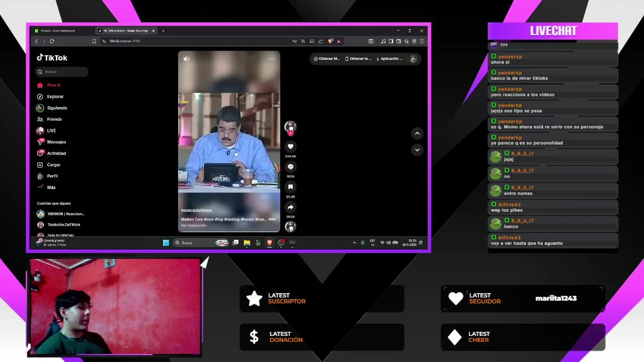Open LIVE in the sidebar
Viewport: 644px width, 362px height.
[x=46, y=131]
